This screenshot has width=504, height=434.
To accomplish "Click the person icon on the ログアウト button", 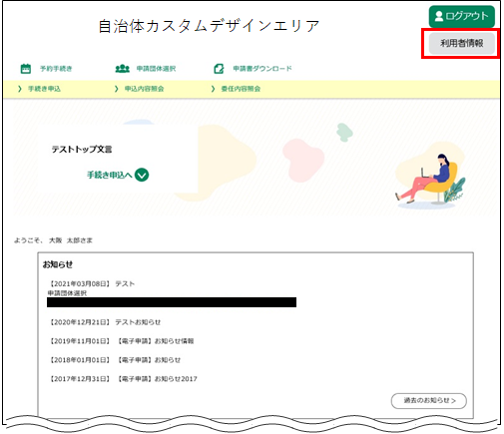I will click(439, 16).
